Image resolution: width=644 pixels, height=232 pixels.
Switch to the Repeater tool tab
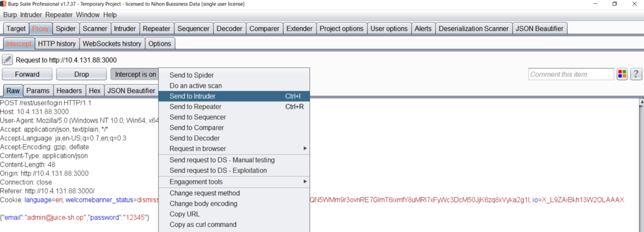157,28
